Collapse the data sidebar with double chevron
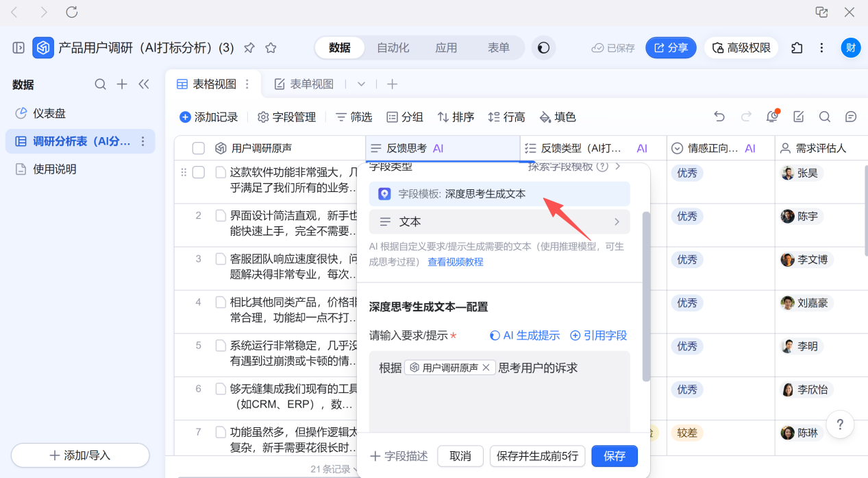 (x=144, y=84)
